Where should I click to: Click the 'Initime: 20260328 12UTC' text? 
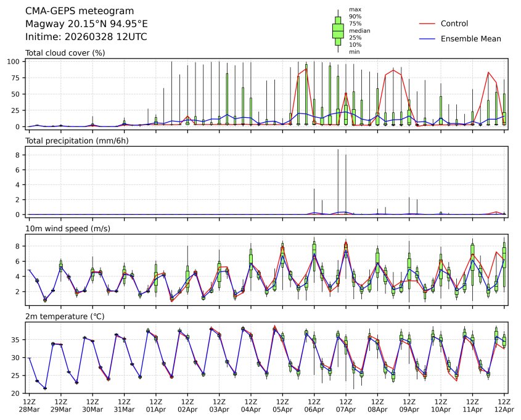point(86,37)
